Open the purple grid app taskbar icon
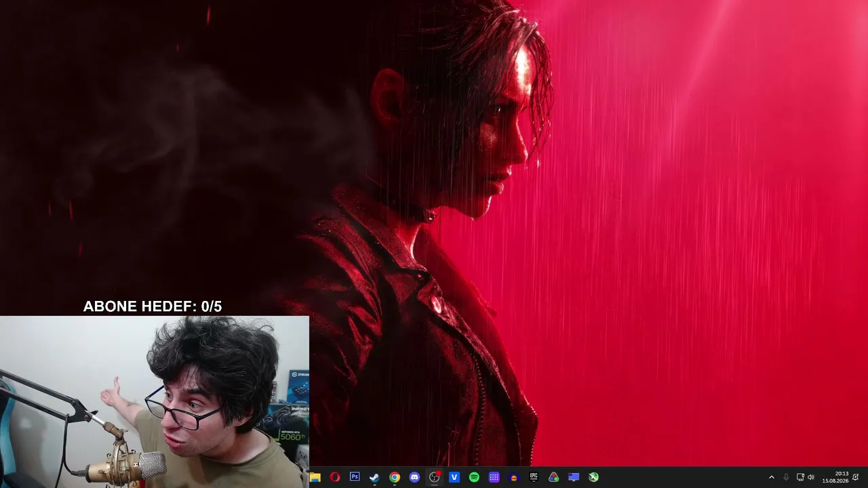This screenshot has height=488, width=868. pyautogui.click(x=494, y=477)
